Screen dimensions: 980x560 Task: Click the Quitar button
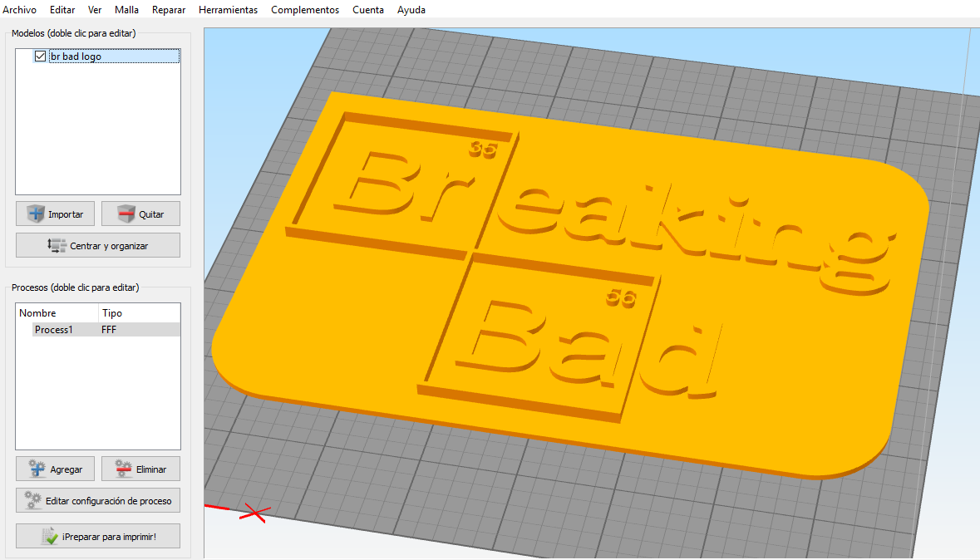[140, 214]
